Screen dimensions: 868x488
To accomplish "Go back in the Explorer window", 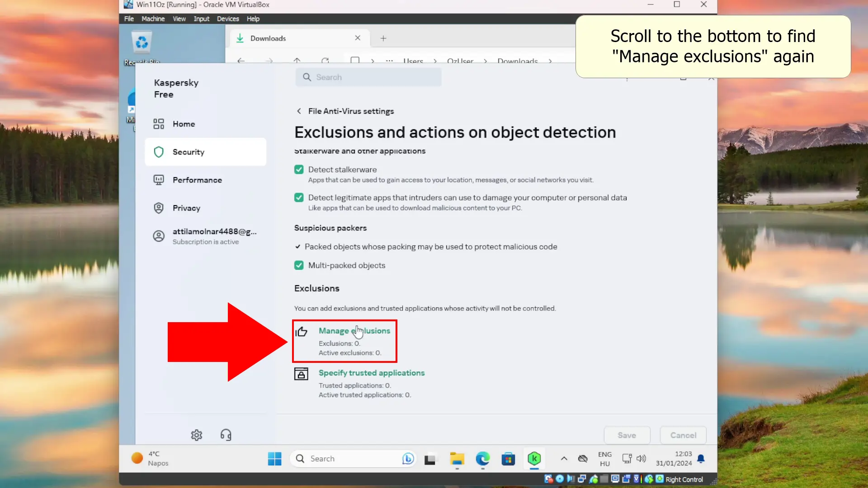I will click(x=241, y=61).
